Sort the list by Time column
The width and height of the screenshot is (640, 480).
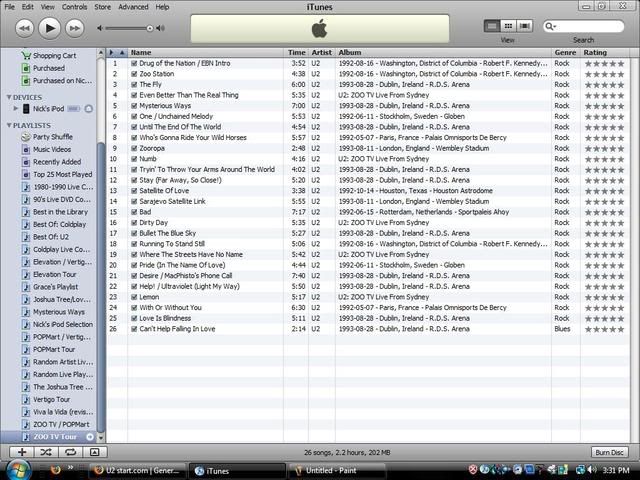pyautogui.click(x=296, y=52)
